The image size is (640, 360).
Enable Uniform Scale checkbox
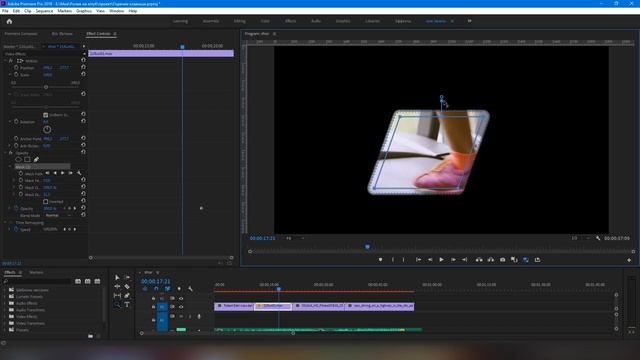pyautogui.click(x=46, y=115)
